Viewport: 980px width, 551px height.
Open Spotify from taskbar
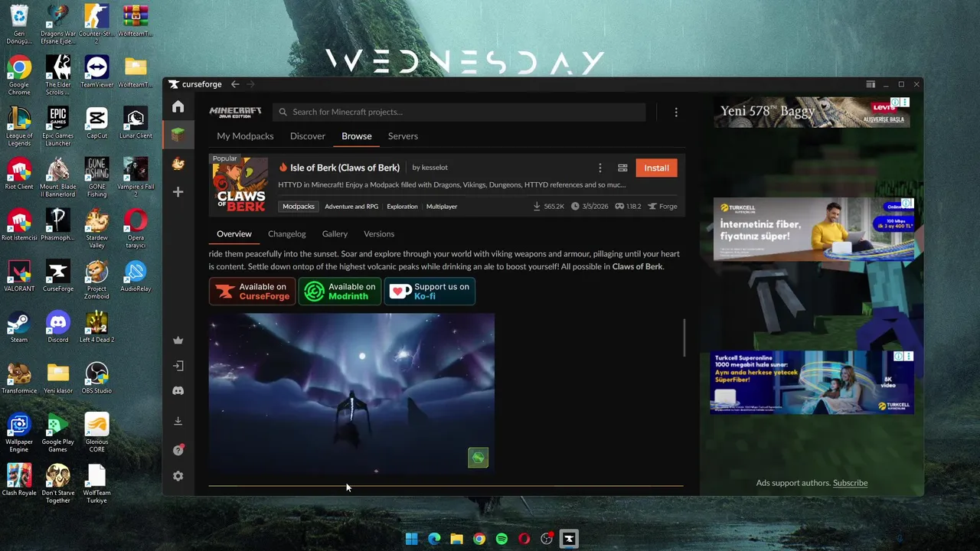click(x=501, y=539)
